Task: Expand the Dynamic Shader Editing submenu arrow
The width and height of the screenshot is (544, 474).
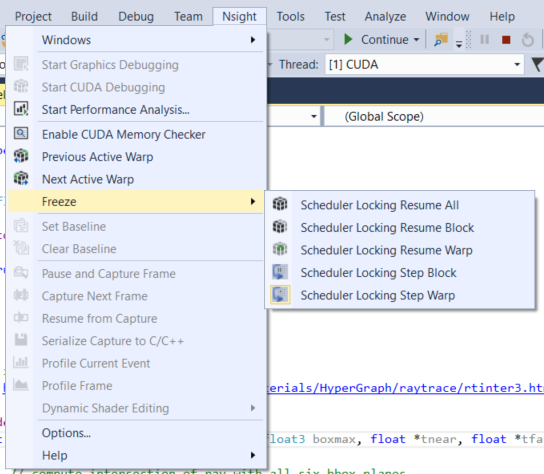Action: point(253,408)
